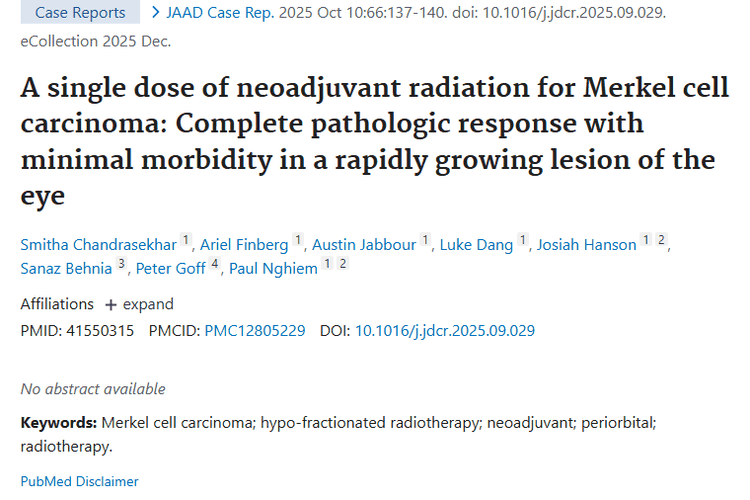This screenshot has width=750, height=500.
Task: Click the Austin Jabbour author link
Action: (x=364, y=245)
